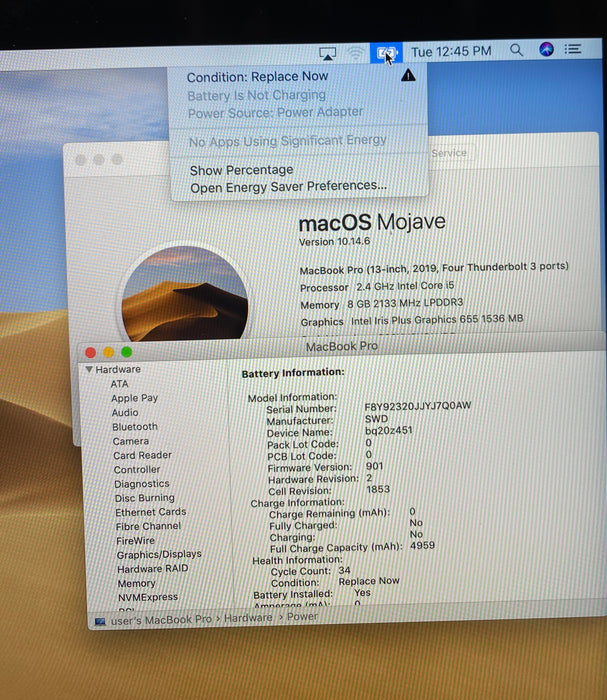Zoom the MacBook Pro window with green button
The image size is (607, 700).
(127, 352)
